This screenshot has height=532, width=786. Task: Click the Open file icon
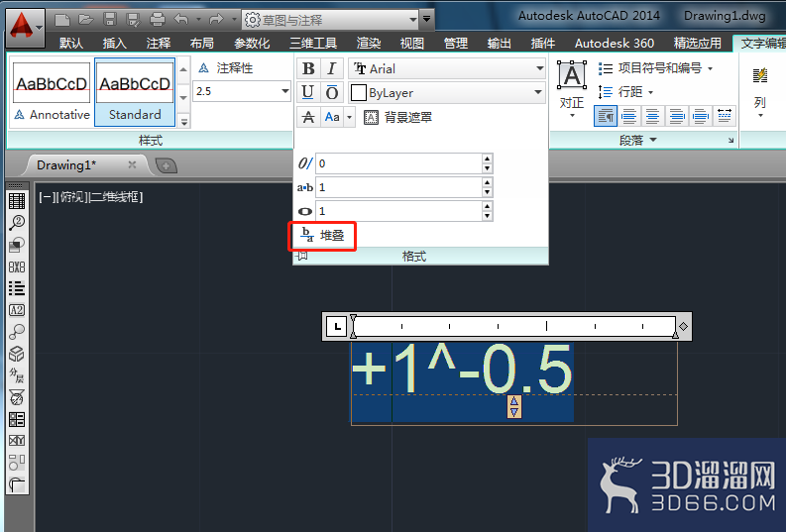tap(86, 20)
